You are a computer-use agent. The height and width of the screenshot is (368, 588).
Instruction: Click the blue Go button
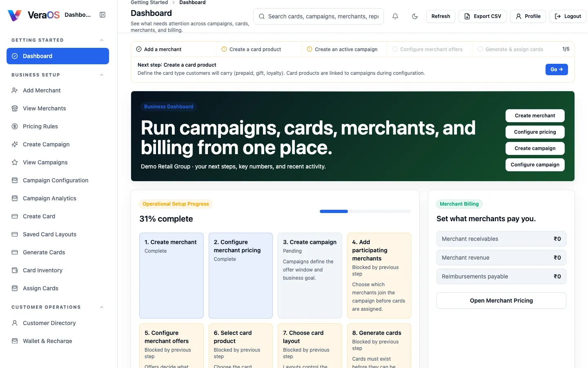click(557, 70)
